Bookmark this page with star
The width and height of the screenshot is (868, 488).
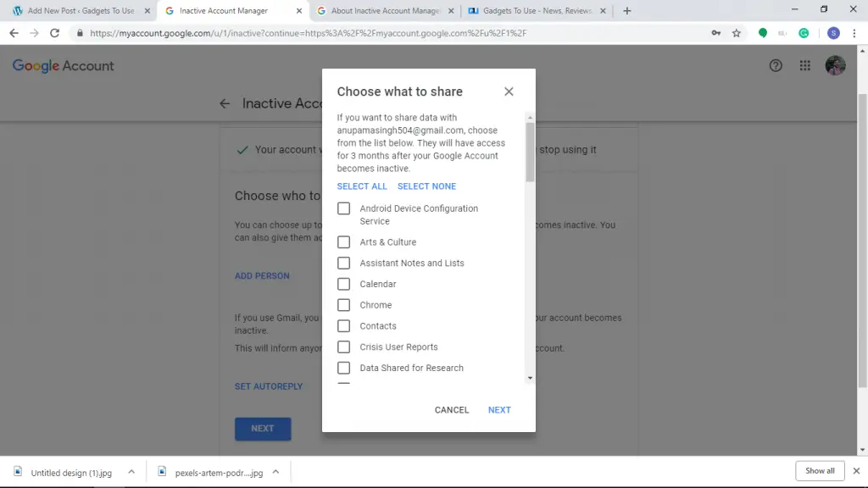pos(737,33)
